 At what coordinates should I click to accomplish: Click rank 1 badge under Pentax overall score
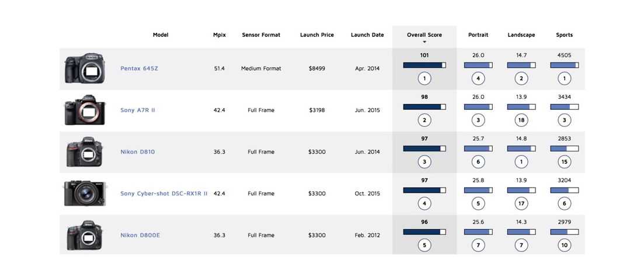(424, 78)
